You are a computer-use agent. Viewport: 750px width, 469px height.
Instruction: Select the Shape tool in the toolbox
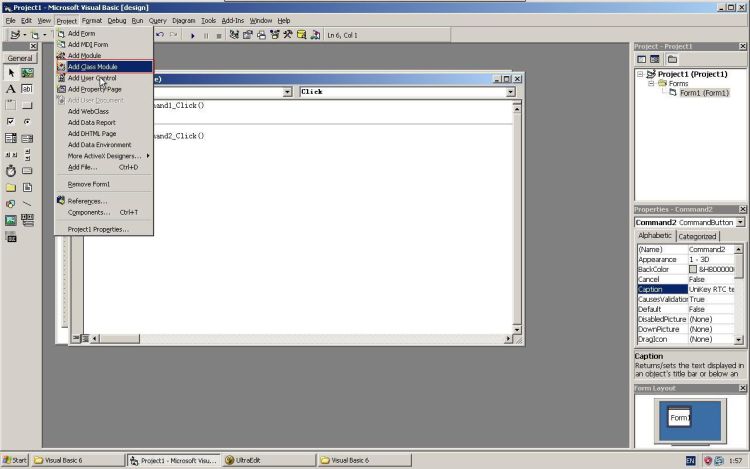11,204
